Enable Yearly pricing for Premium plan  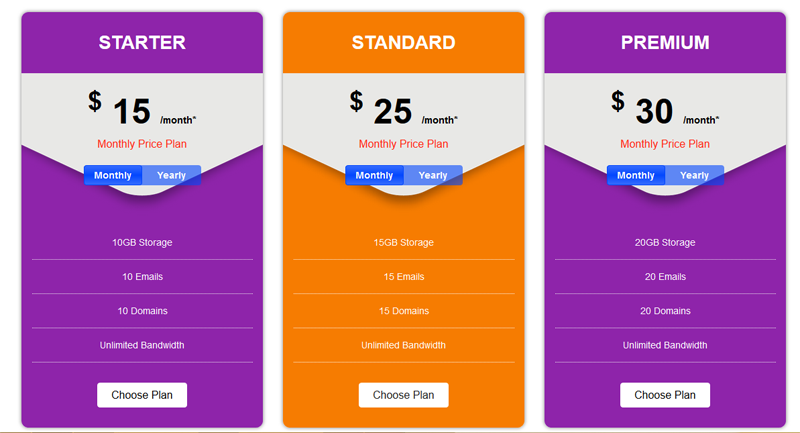(694, 176)
